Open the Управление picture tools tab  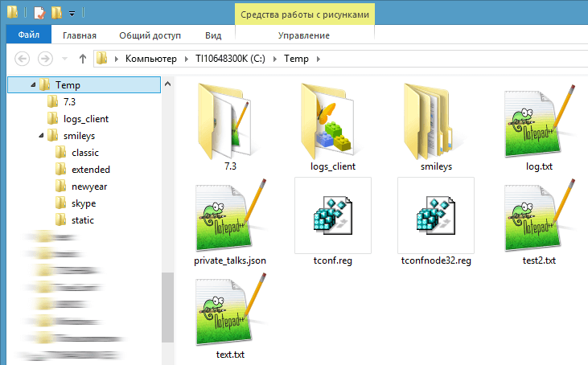[303, 35]
